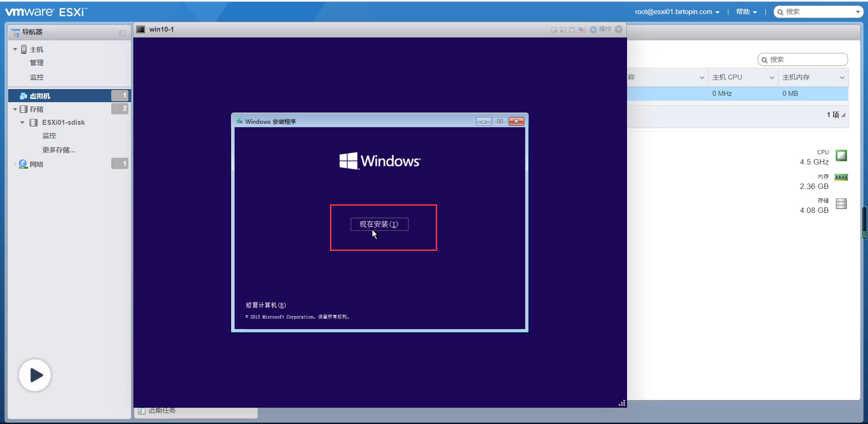Select 存储 in the navigator
The height and width of the screenshot is (424, 868).
(x=37, y=109)
